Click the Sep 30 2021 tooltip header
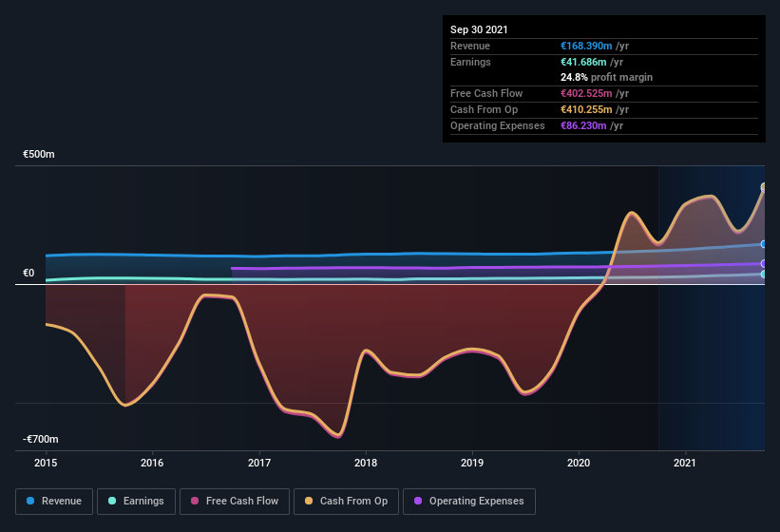Image resolution: width=780 pixels, height=532 pixels. pyautogui.click(x=479, y=29)
